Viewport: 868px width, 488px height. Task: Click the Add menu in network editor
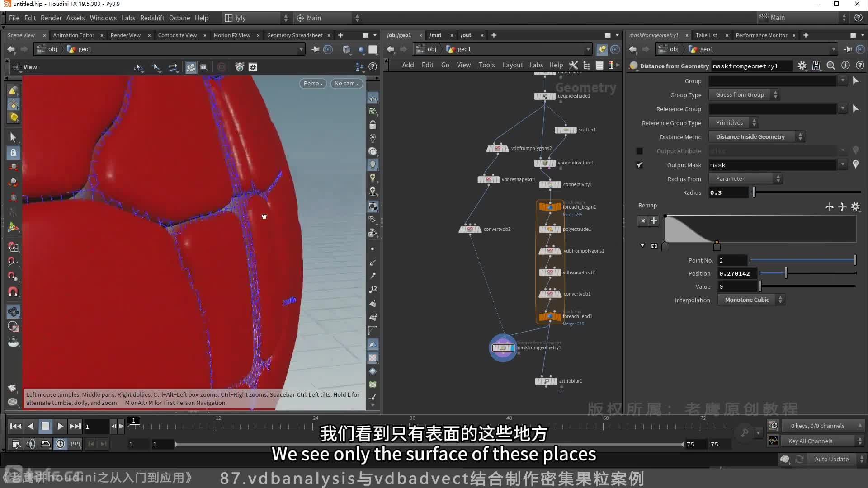(408, 65)
